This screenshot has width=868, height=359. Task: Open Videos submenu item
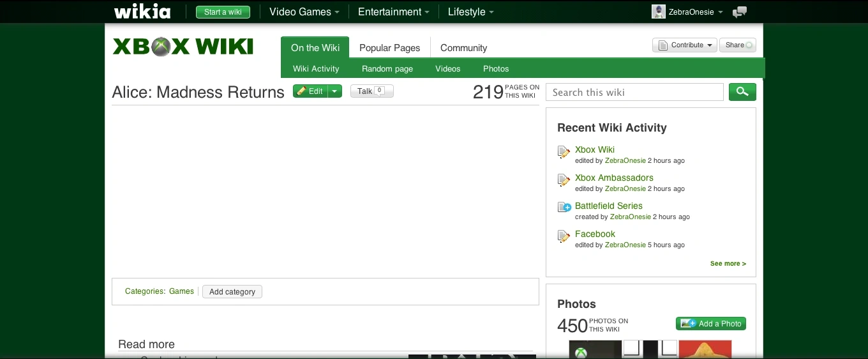pos(447,68)
